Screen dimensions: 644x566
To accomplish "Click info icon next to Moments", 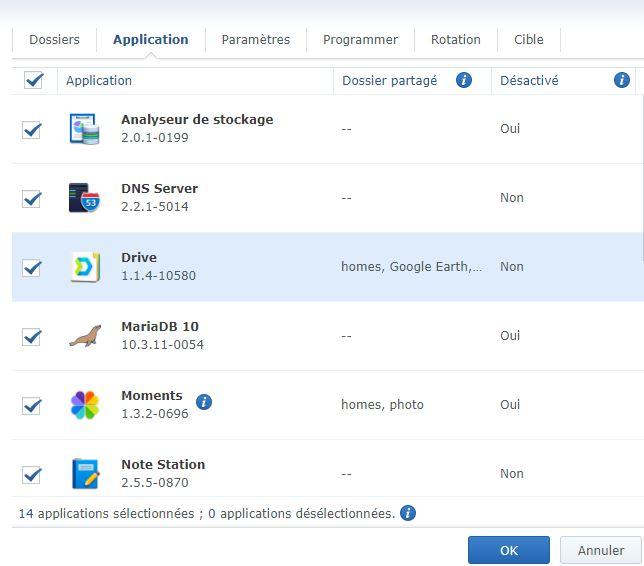I will [204, 402].
